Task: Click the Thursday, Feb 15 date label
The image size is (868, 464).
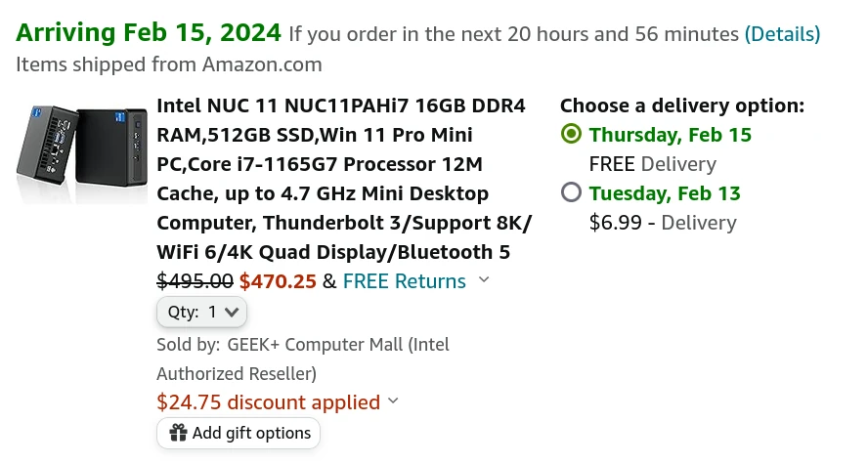Action: (671, 135)
